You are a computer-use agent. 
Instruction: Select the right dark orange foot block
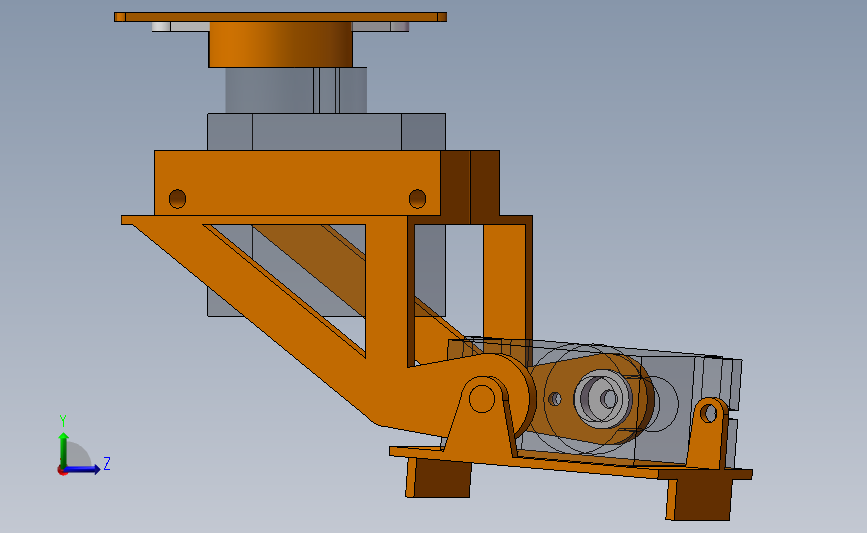[x=699, y=499]
